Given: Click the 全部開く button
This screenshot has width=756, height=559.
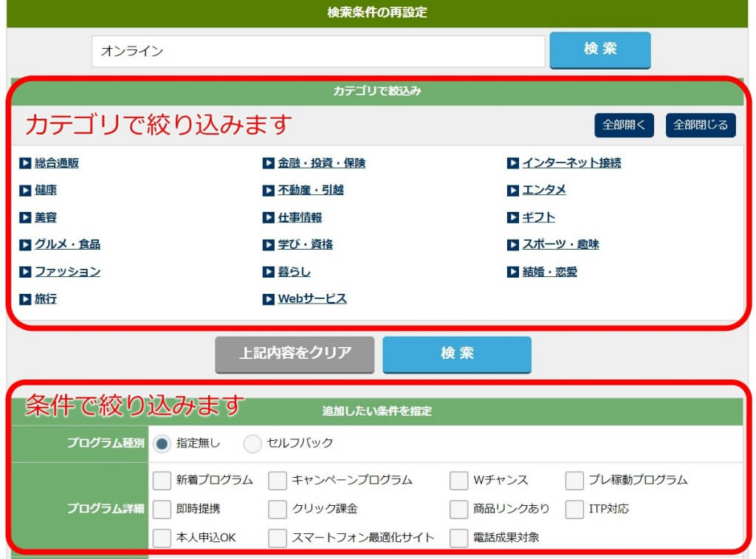Looking at the screenshot, I should 622,125.
